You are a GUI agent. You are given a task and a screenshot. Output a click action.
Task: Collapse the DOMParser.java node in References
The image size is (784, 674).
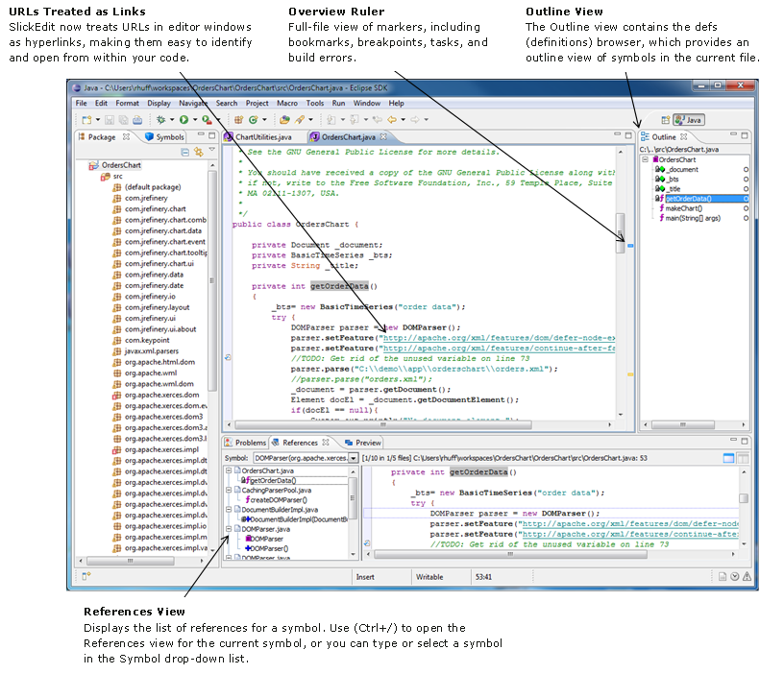(x=229, y=529)
